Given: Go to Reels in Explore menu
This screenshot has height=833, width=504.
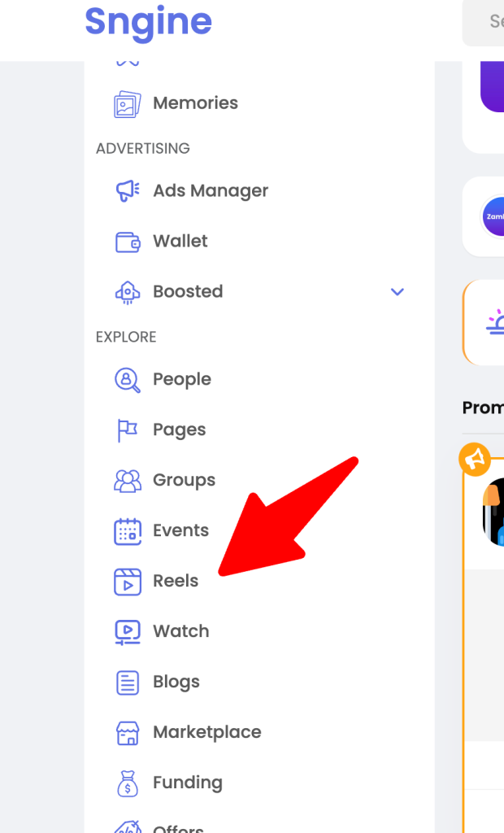Looking at the screenshot, I should (176, 581).
